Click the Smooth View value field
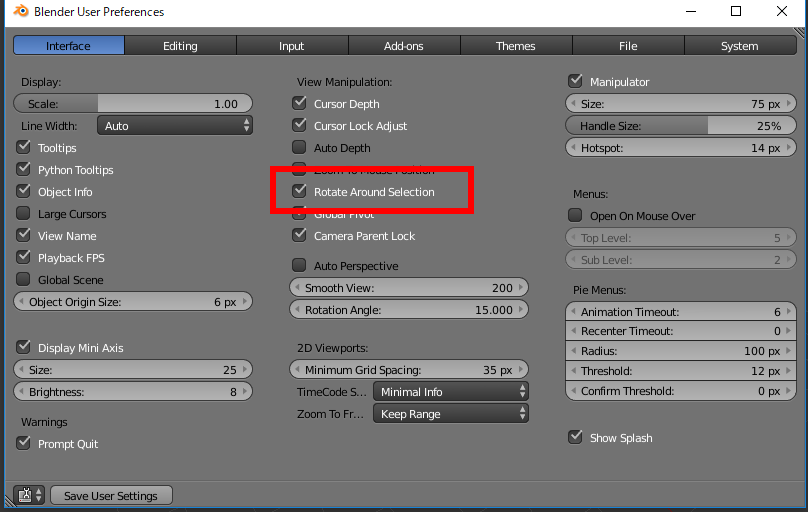The image size is (808, 512). click(x=409, y=287)
